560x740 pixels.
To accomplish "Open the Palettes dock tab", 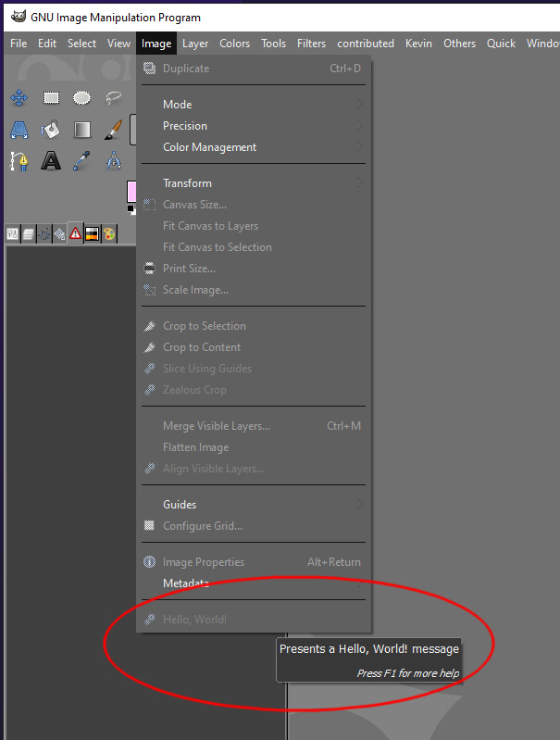I will tap(109, 233).
